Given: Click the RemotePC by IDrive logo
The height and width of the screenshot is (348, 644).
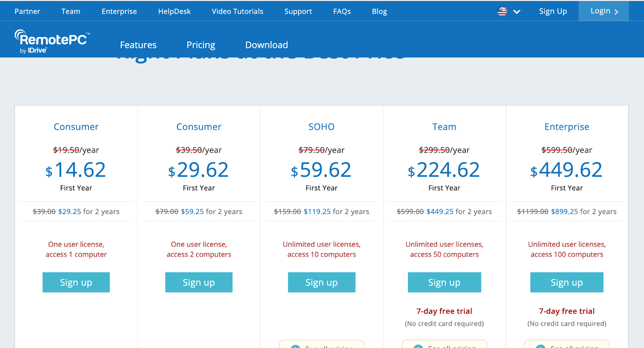Looking at the screenshot, I should (52, 41).
